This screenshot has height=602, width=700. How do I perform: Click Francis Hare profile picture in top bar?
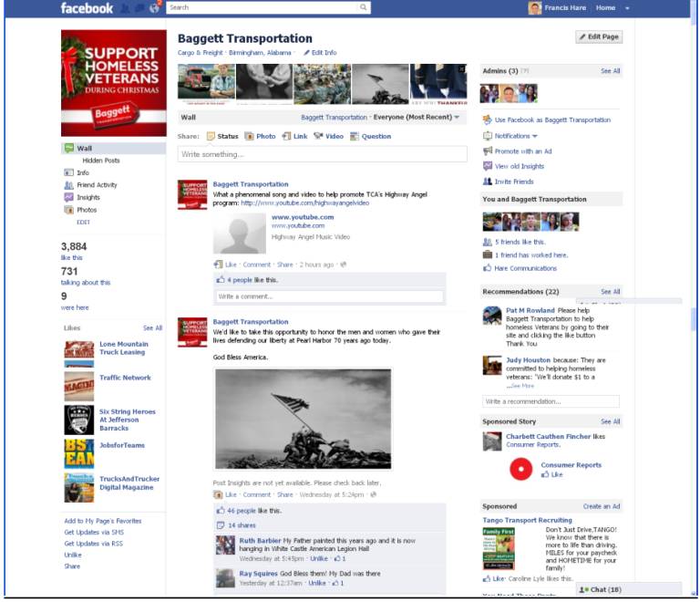click(x=534, y=7)
